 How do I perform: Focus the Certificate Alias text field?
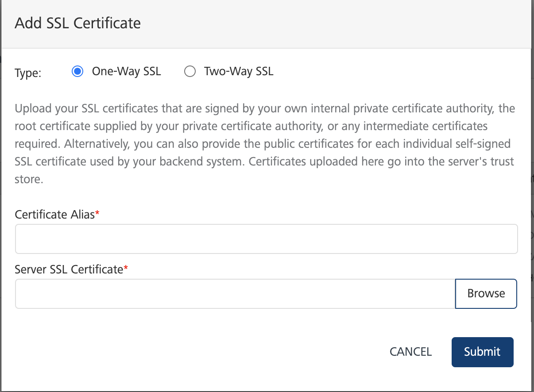[x=266, y=239]
